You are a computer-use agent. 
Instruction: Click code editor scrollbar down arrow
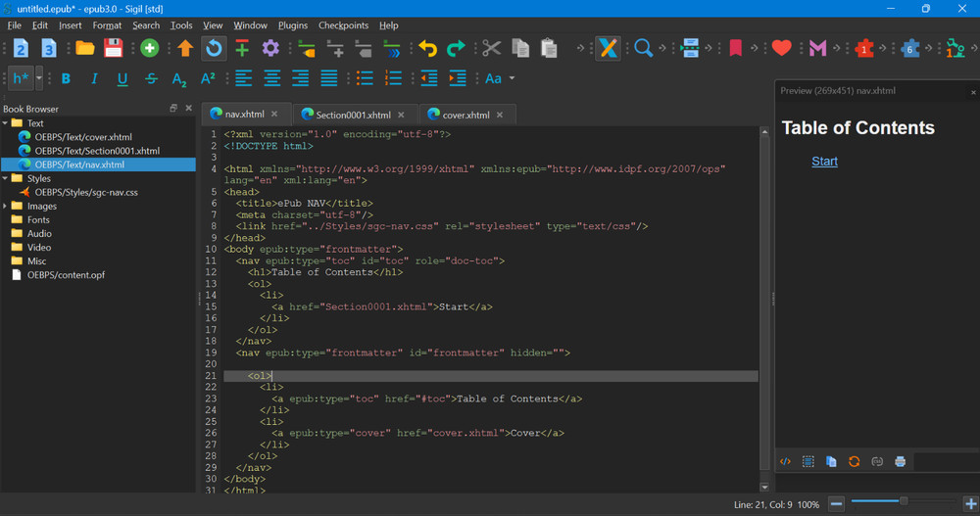pos(764,487)
